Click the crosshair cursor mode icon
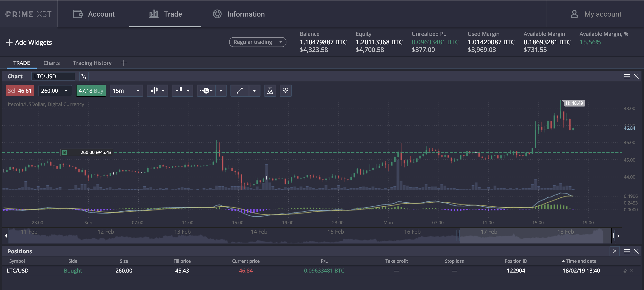Viewport: 644px width, 290px height. pyautogui.click(x=179, y=90)
